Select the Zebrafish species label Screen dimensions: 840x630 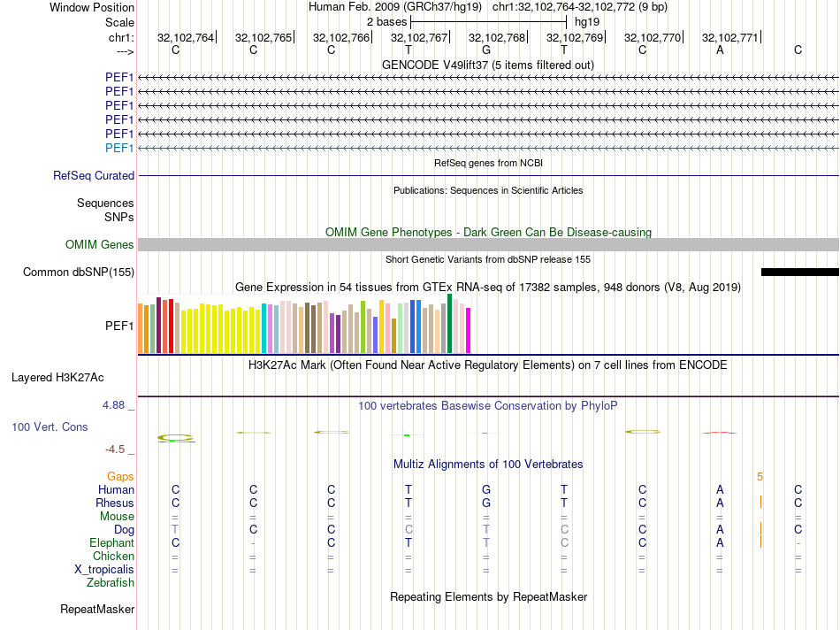pyautogui.click(x=111, y=582)
